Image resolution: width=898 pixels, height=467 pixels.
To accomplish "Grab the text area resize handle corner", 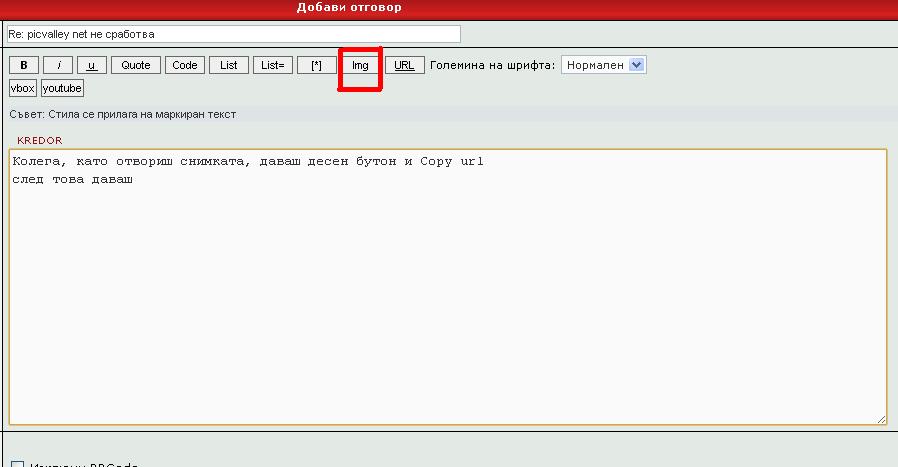I will pyautogui.click(x=881, y=418).
